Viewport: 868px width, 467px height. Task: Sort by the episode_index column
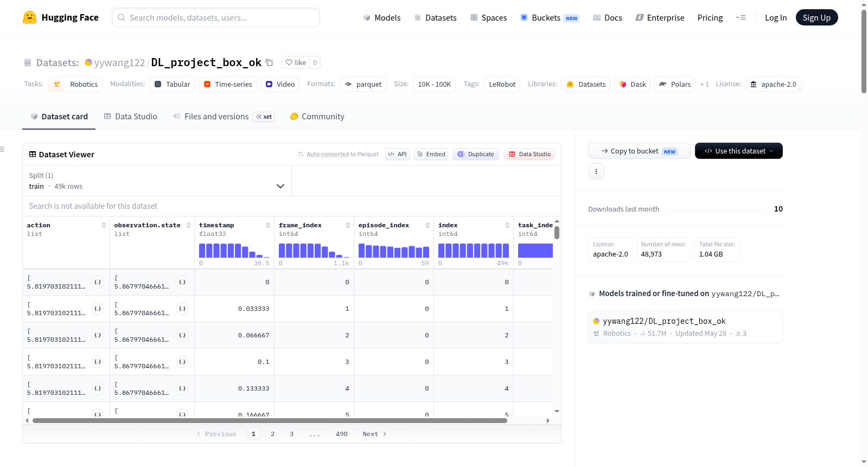click(427, 225)
